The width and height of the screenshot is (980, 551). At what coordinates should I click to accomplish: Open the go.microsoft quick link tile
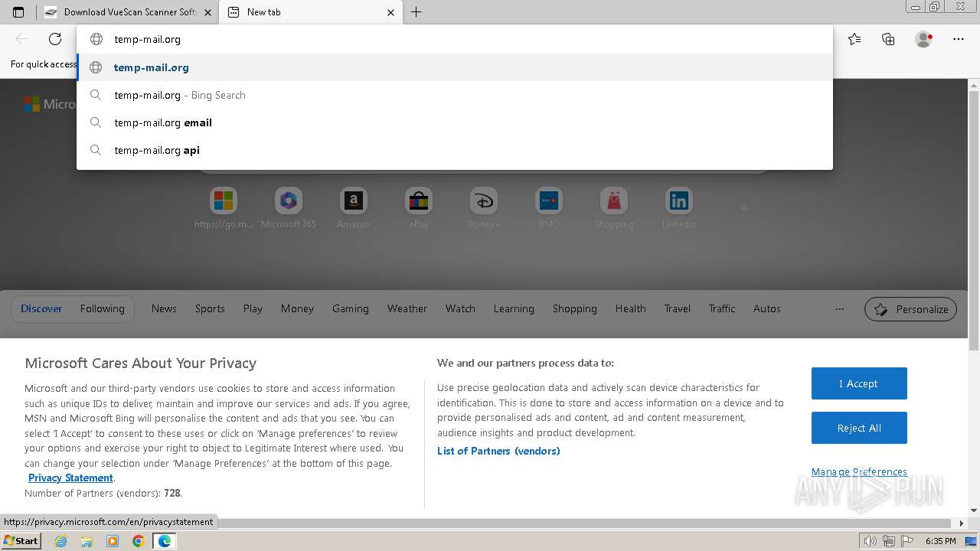pyautogui.click(x=224, y=207)
